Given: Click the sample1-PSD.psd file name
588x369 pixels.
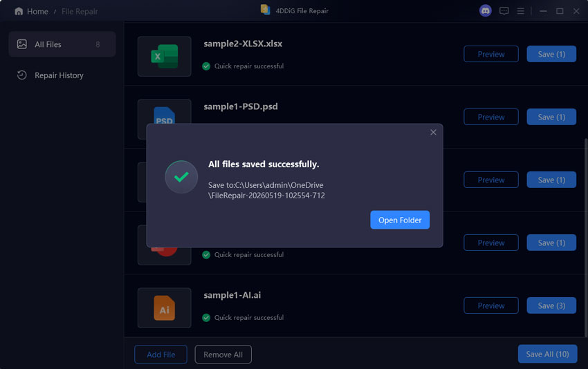Looking at the screenshot, I should coord(241,106).
